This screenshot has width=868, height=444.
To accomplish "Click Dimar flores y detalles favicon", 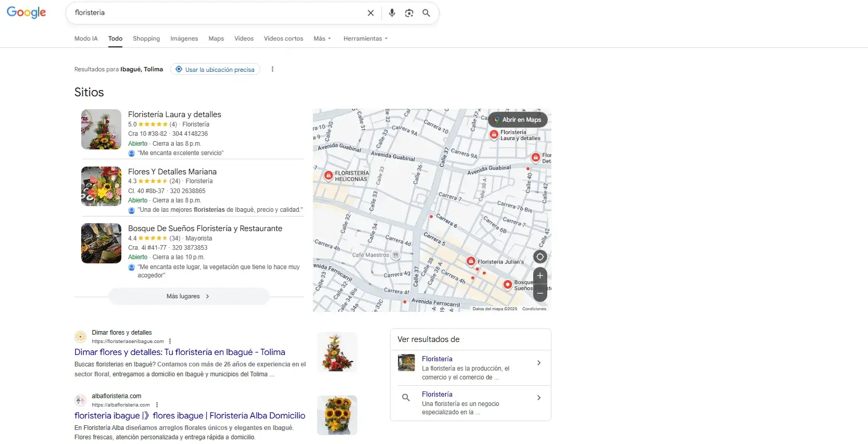I will (x=80, y=337).
